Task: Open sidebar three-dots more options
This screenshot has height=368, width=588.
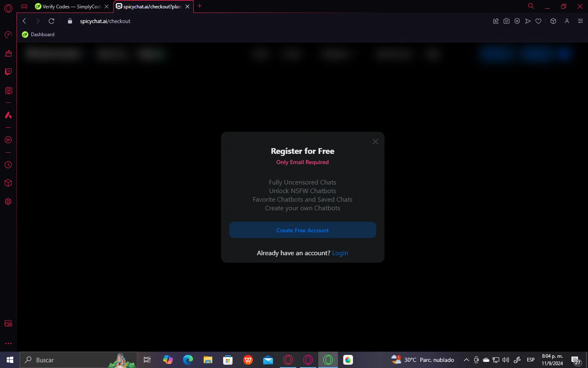Action: coord(8,343)
